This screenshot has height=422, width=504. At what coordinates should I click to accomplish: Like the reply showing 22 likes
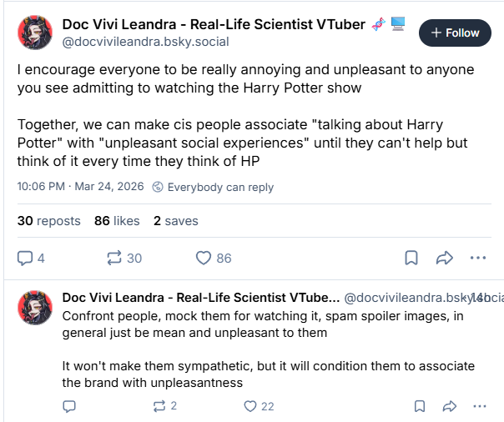pos(249,406)
